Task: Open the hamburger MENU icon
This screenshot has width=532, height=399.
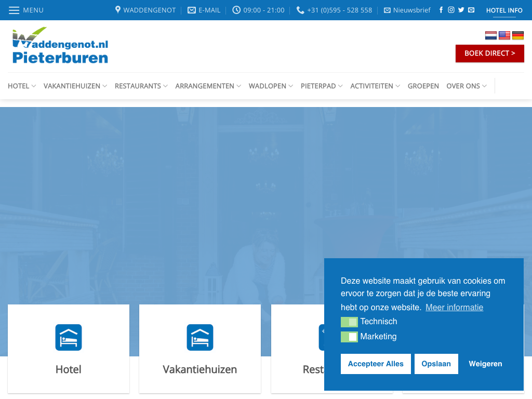Action: pyautogui.click(x=14, y=10)
